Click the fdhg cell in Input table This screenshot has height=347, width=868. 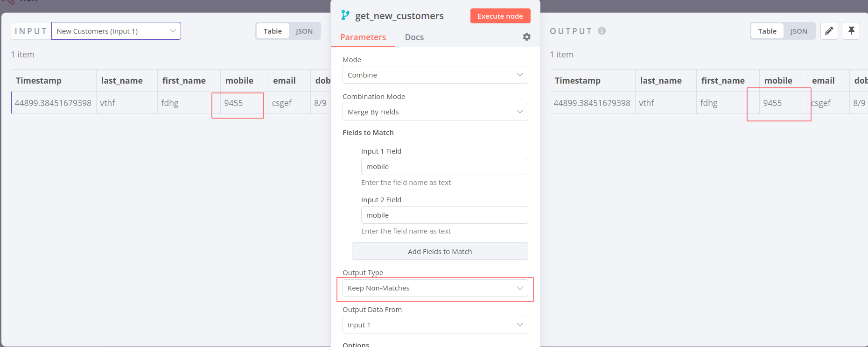(189, 103)
